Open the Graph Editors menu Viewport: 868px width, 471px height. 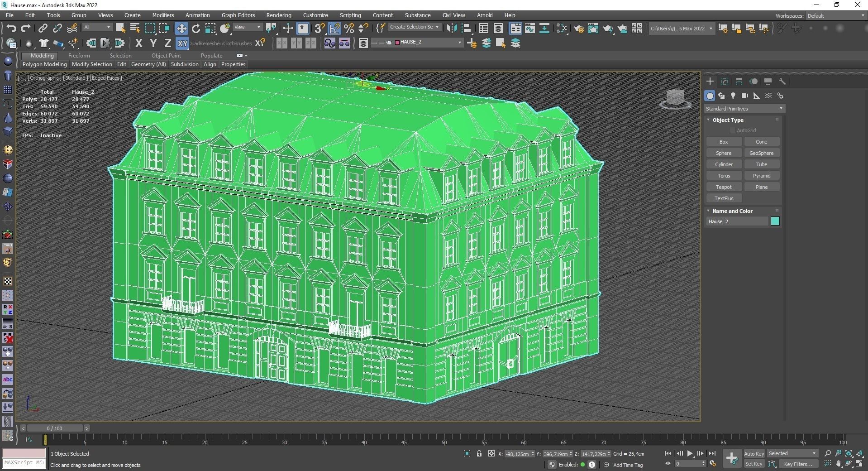pyautogui.click(x=238, y=15)
